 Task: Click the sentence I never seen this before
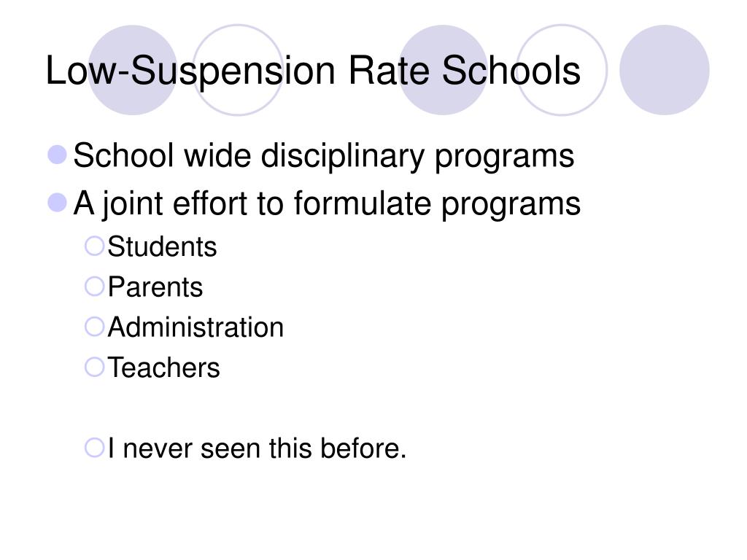click(258, 448)
